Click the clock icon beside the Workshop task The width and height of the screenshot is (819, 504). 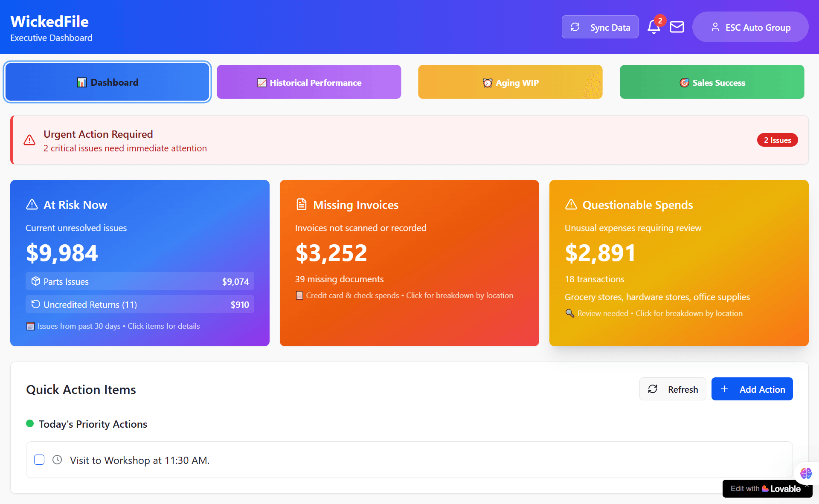tap(57, 460)
